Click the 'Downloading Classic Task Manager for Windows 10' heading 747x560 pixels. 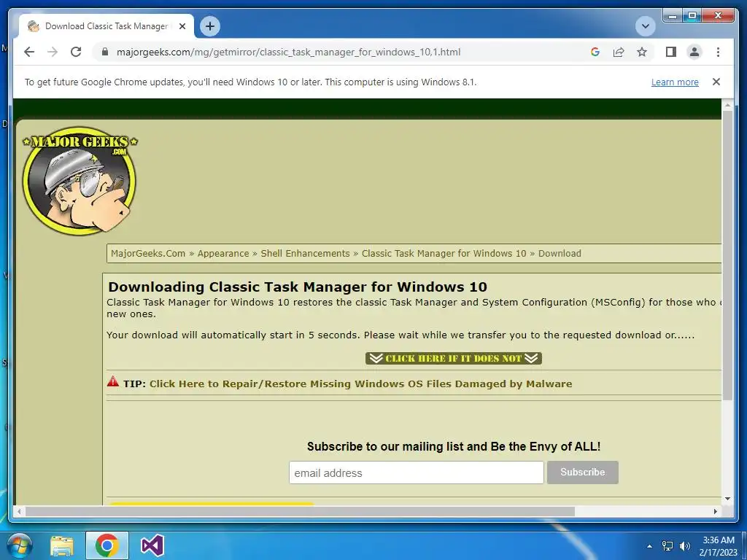tap(298, 287)
